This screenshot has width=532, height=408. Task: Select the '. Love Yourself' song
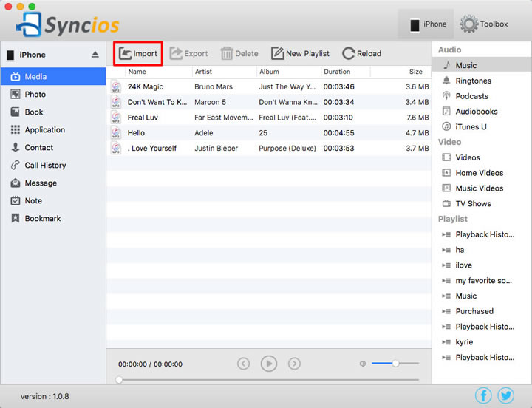(269, 148)
